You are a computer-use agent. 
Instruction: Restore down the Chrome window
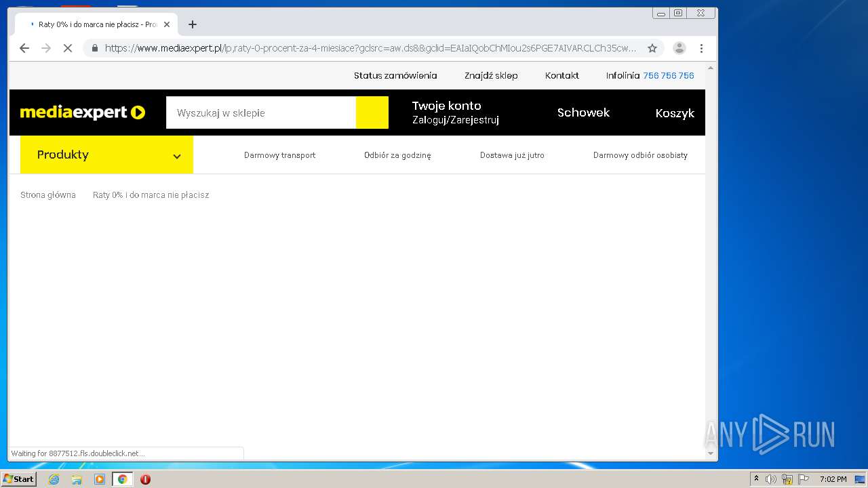[x=677, y=13]
